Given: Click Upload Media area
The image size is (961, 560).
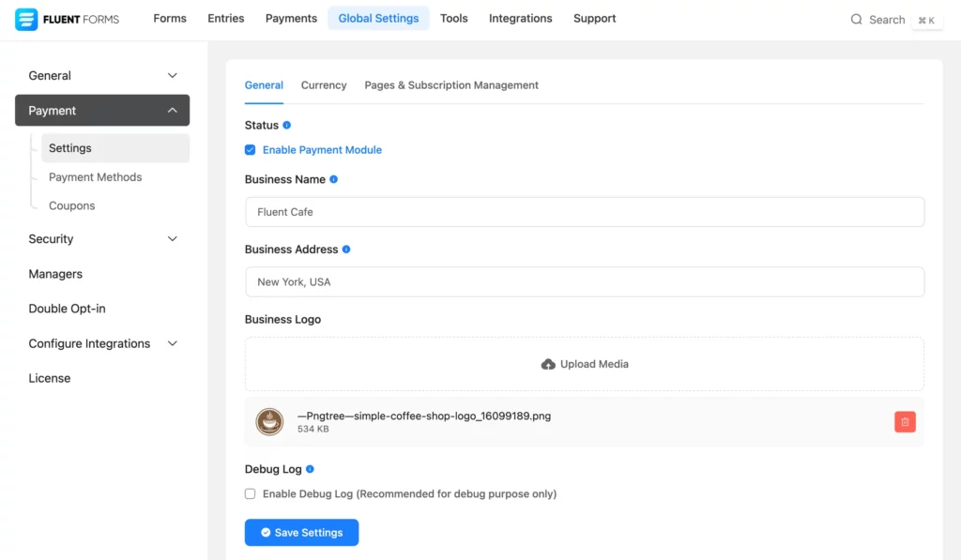Looking at the screenshot, I should pos(584,364).
